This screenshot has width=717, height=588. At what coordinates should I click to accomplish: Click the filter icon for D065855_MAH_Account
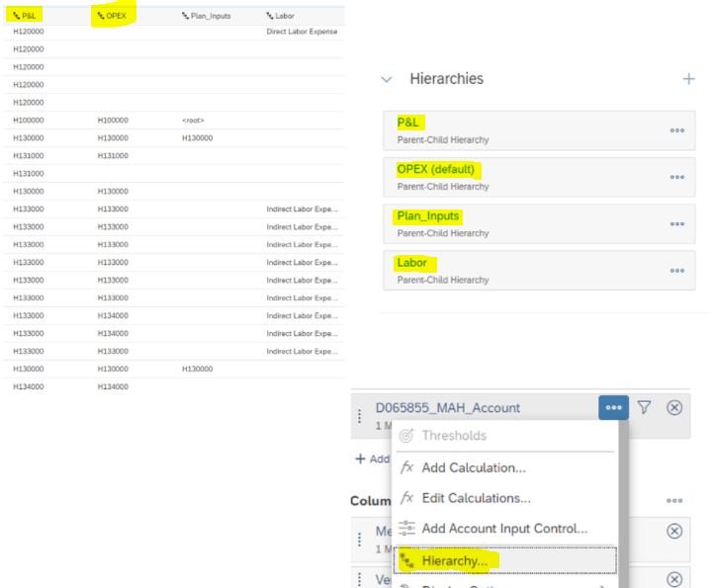[x=644, y=407]
